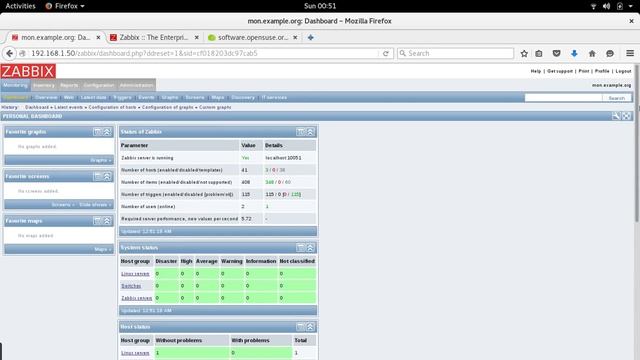Open the Slide shows dropdown under Favorite screens
Viewport: 640px width, 360px height.
pos(95,205)
